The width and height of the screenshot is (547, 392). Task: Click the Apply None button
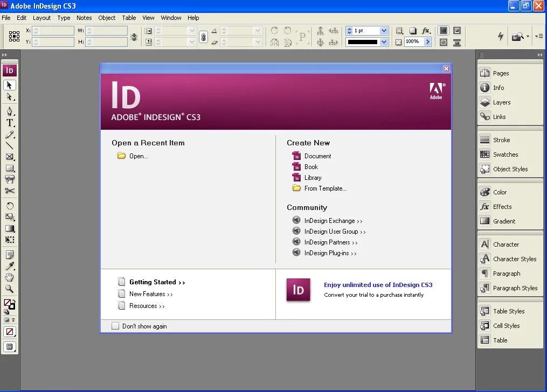(10, 332)
